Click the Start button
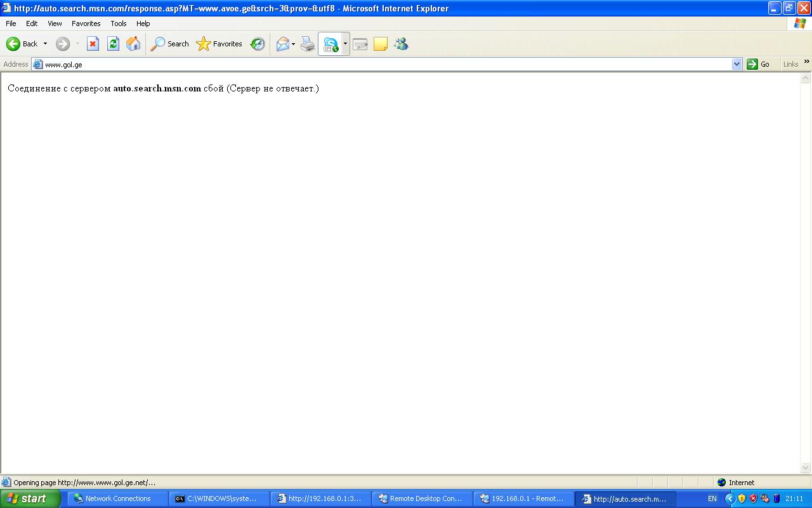812x508 pixels. 30,498
